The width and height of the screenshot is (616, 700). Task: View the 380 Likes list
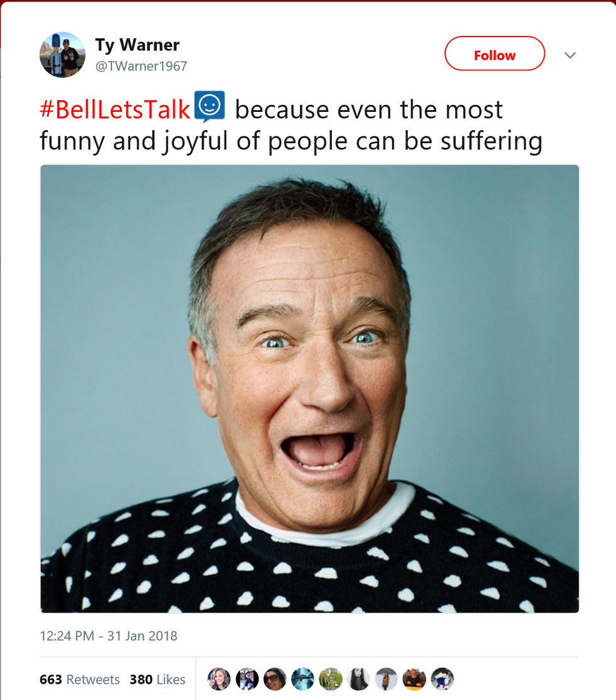(x=157, y=679)
